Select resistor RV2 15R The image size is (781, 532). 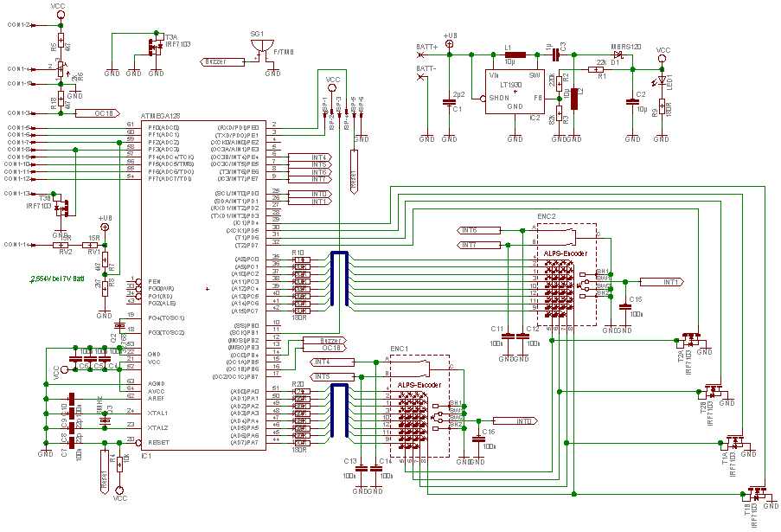(x=61, y=245)
